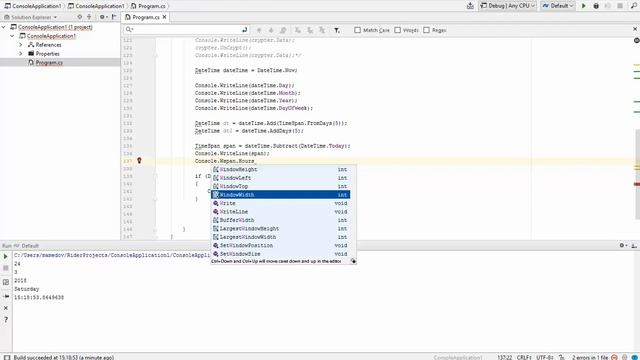This screenshot has width=640, height=360.
Task: Go to previous occurrence with the up arrow
Action: tap(259, 30)
